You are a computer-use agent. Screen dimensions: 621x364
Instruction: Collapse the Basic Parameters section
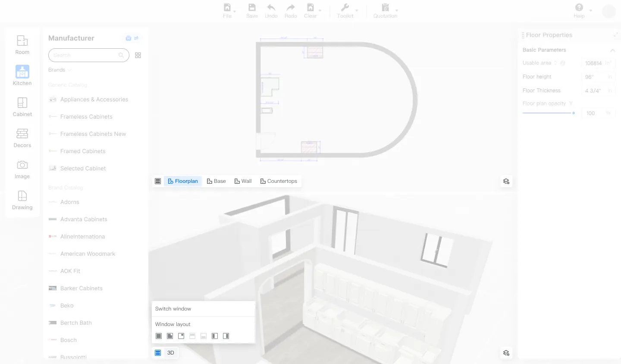coord(612,50)
